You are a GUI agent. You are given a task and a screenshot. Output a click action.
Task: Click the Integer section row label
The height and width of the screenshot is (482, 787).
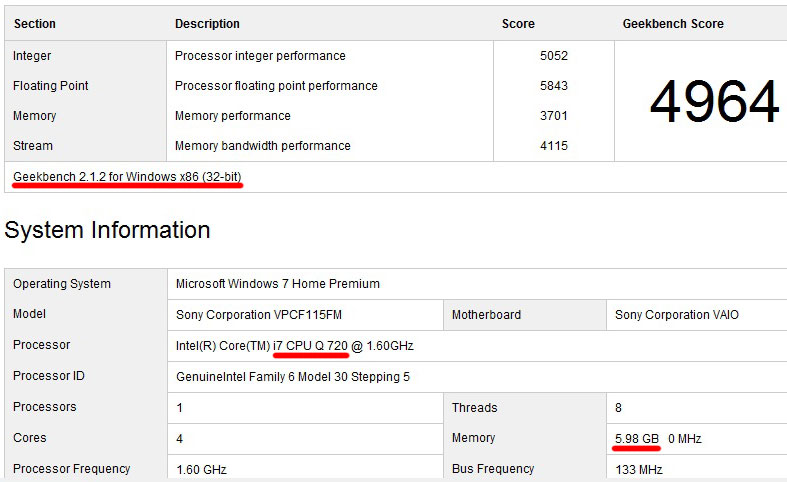32,56
